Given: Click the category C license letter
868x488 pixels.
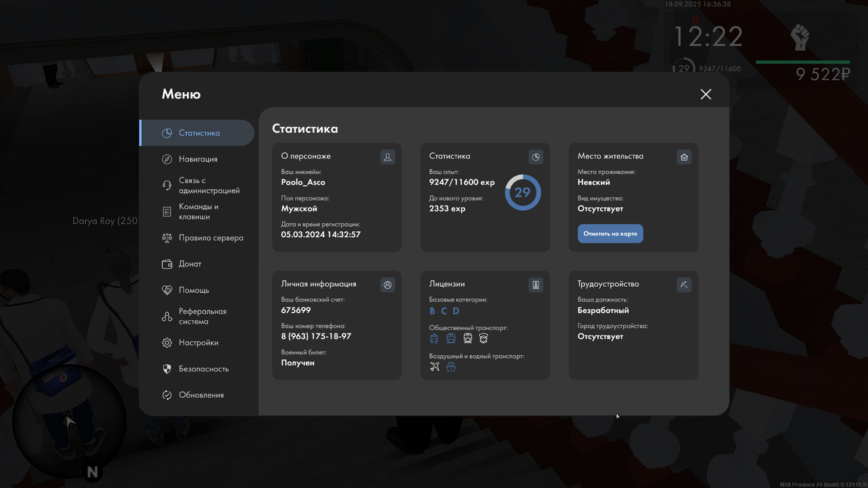Looking at the screenshot, I should (444, 311).
